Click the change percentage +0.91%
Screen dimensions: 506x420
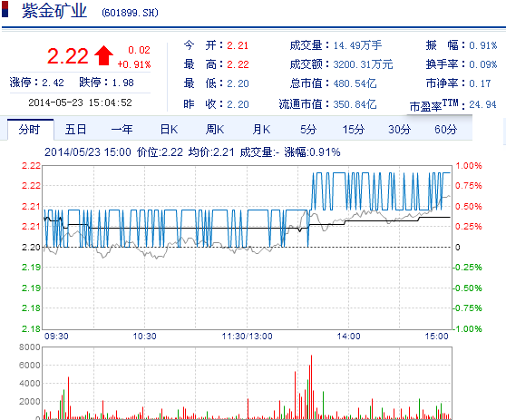[134, 64]
